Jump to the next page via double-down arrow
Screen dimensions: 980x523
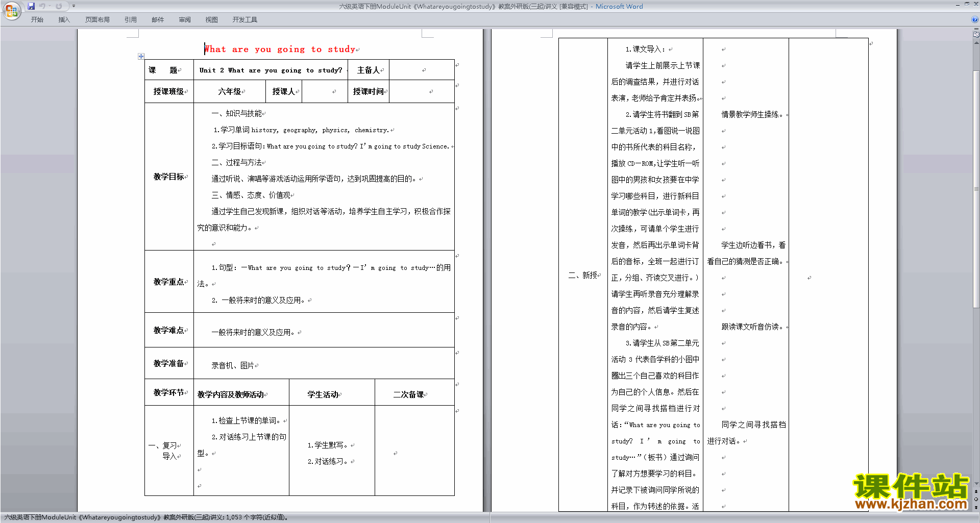(976, 507)
